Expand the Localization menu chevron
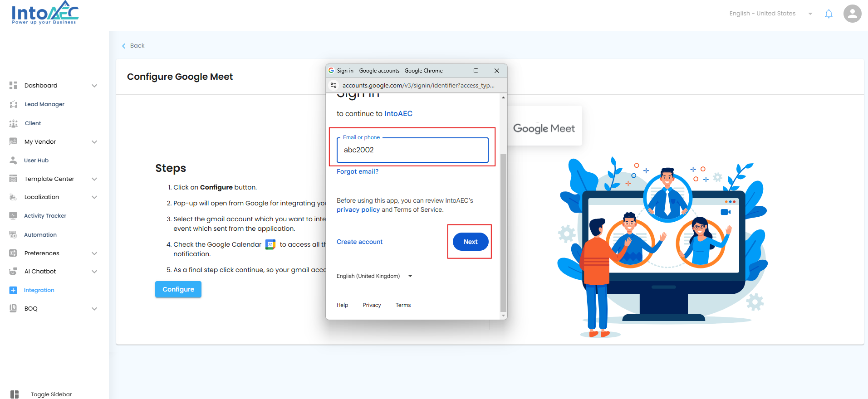 (x=94, y=197)
